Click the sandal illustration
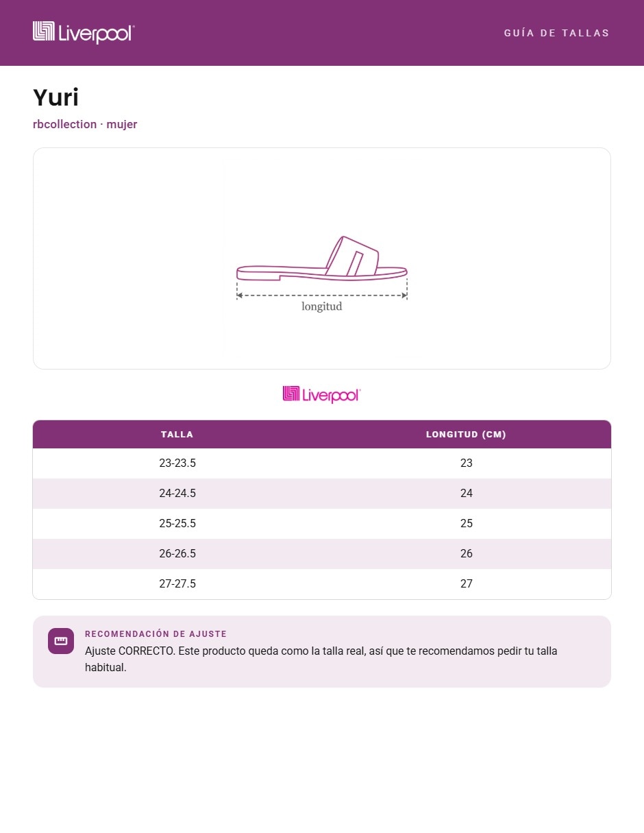 [x=322, y=258]
